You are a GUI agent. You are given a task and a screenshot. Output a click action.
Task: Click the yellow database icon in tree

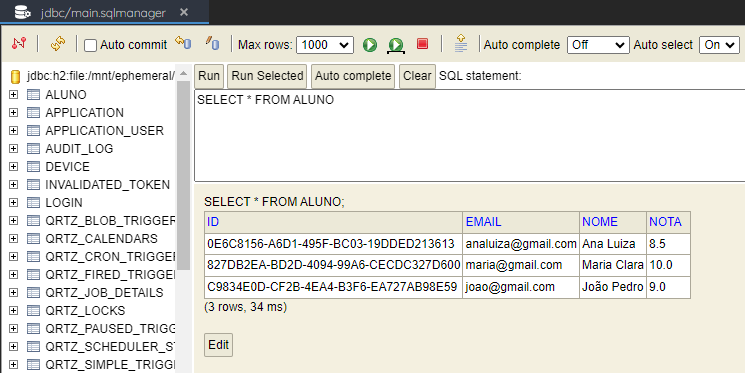coord(15,77)
